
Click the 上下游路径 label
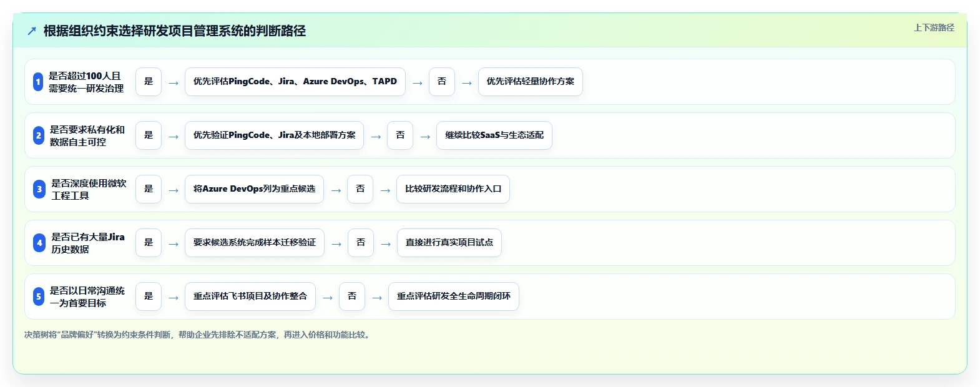(x=934, y=27)
